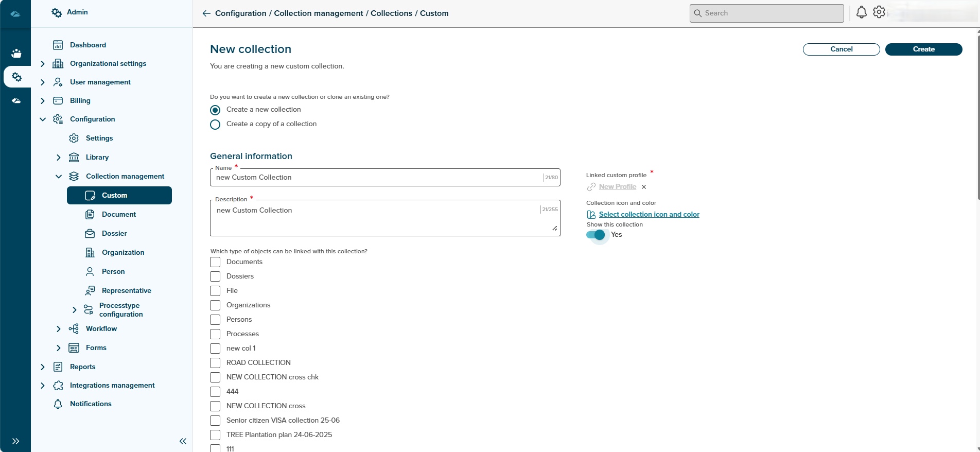Collapse the sidebar with double-chevron icon

[183, 441]
